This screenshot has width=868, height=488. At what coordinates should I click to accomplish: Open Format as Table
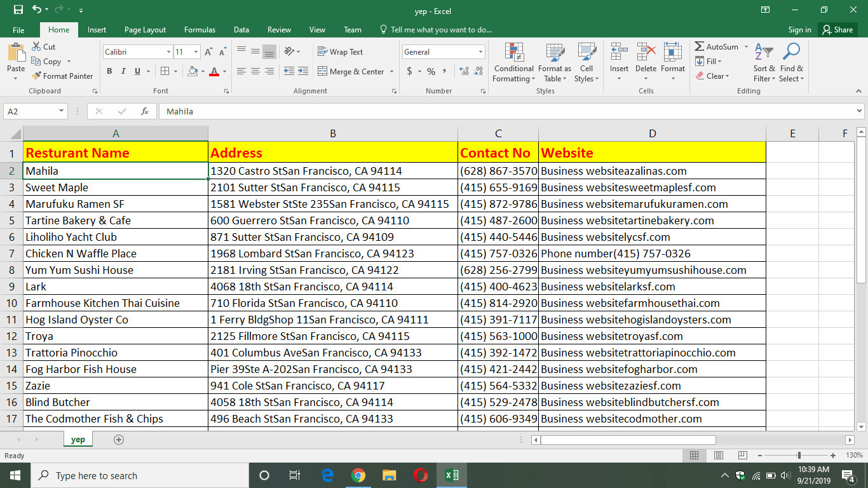[555, 62]
